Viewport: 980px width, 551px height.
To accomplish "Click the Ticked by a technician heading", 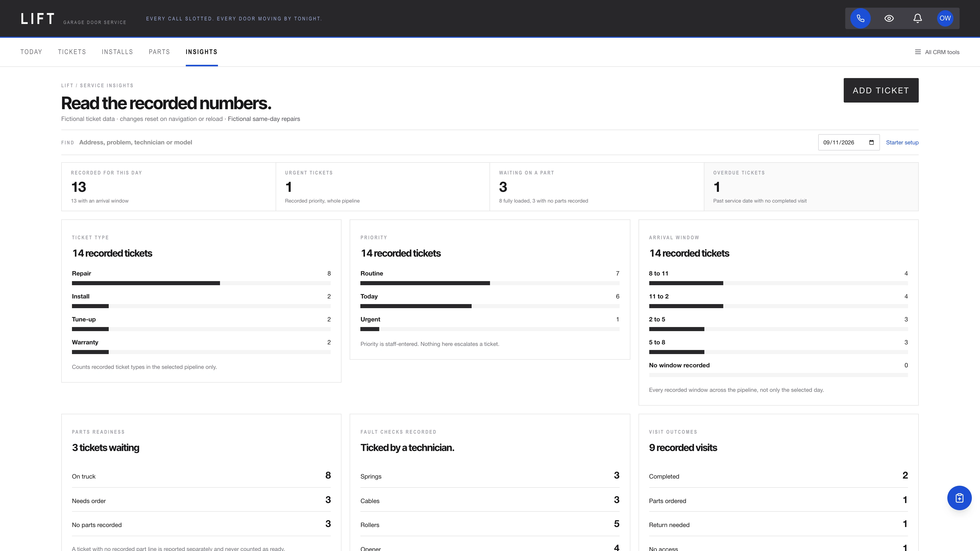I will point(407,448).
